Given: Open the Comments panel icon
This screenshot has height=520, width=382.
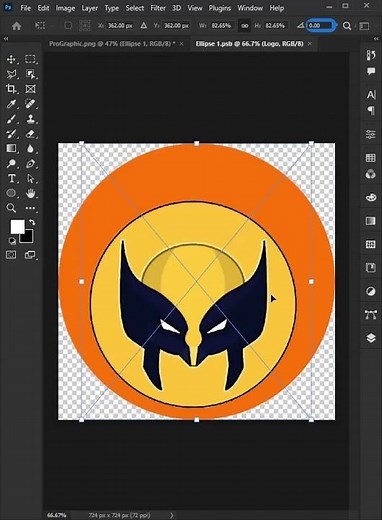Looking at the screenshot, I should (x=371, y=71).
